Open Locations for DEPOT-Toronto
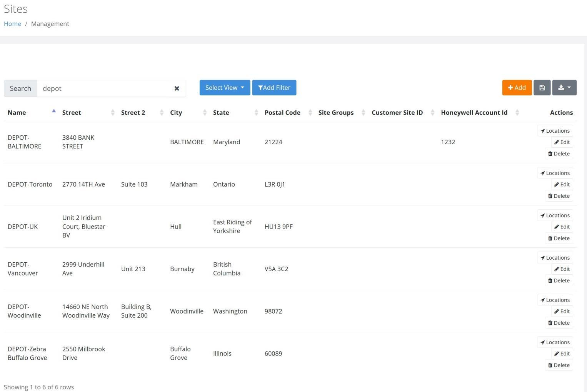The width and height of the screenshot is (587, 392). click(555, 173)
